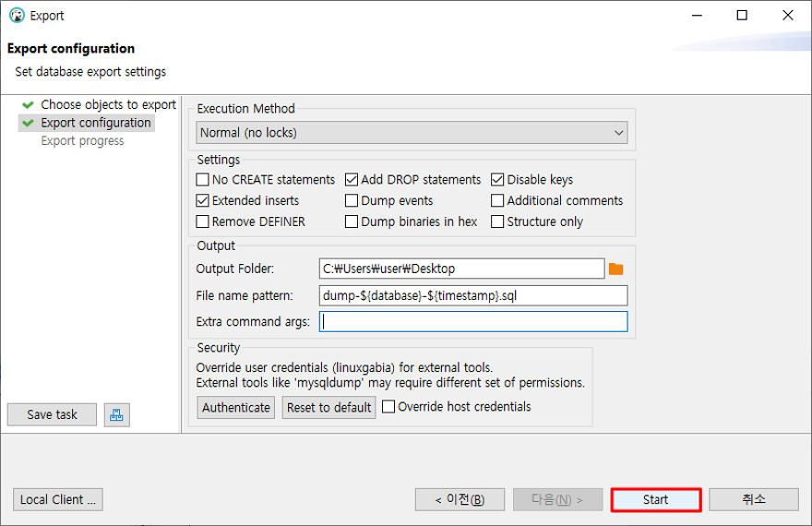Click Reset to default button
Screen dimensions: 812x526
click(x=328, y=408)
